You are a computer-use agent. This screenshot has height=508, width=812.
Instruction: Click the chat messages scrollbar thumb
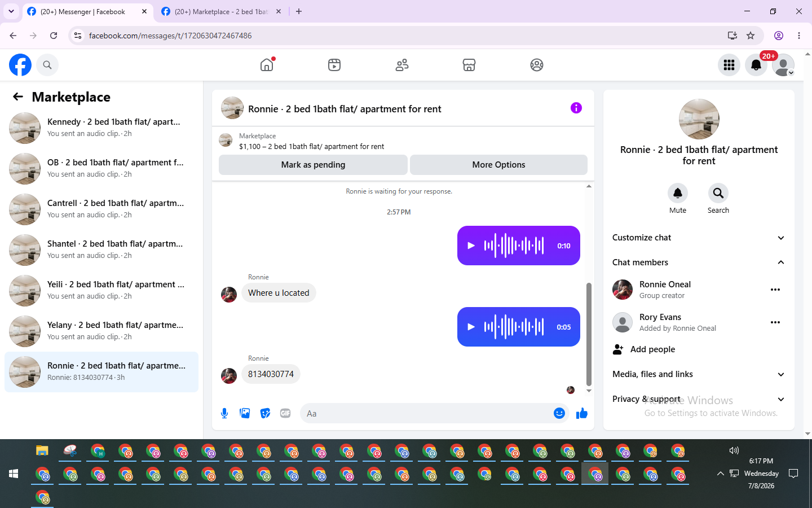pyautogui.click(x=589, y=334)
